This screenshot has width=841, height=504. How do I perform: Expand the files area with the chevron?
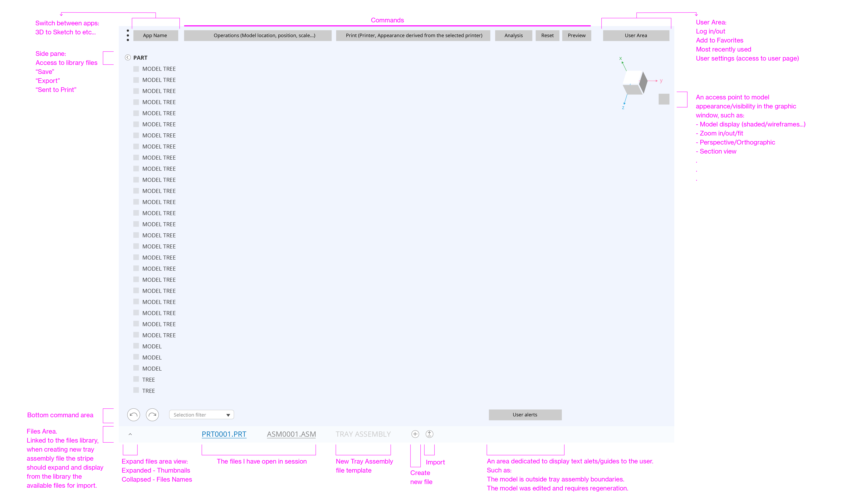[130, 434]
